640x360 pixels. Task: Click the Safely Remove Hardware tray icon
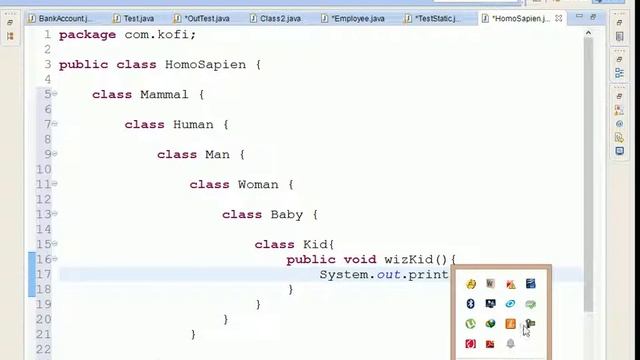[x=530, y=324]
